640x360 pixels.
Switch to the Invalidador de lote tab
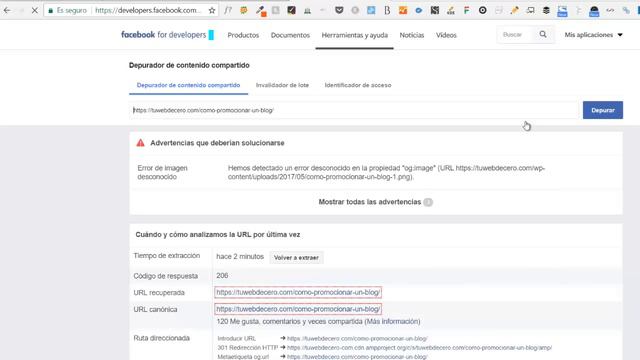(282, 85)
